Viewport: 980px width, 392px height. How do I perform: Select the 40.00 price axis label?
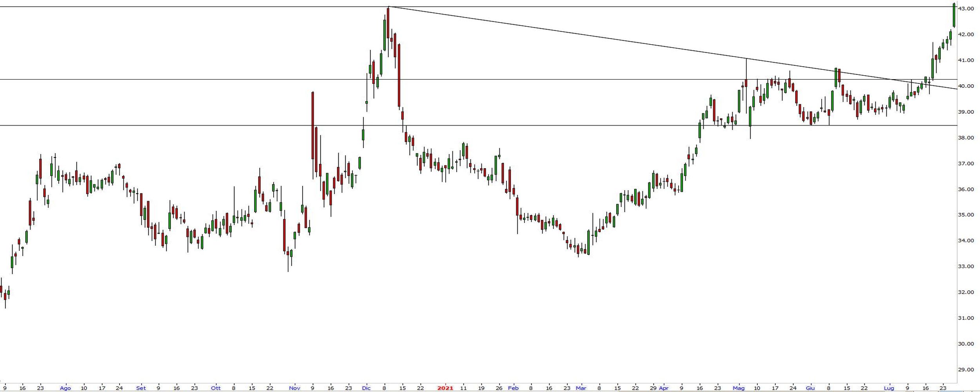coord(966,86)
